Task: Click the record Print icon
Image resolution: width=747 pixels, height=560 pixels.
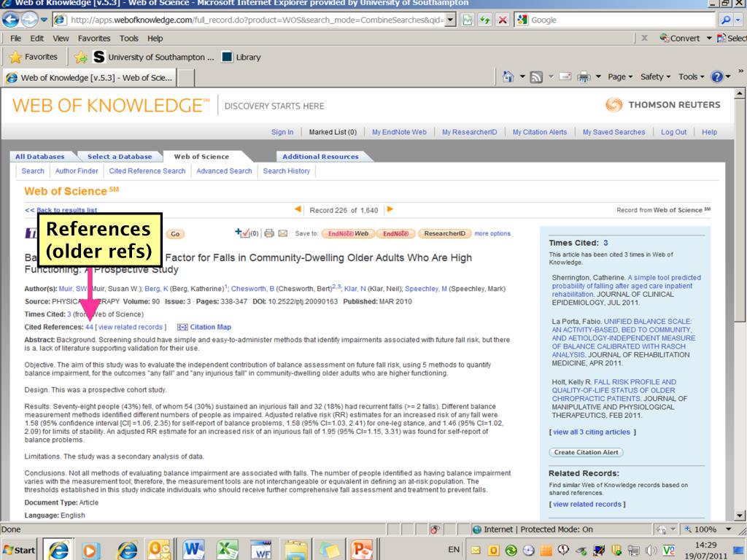Action: point(269,233)
